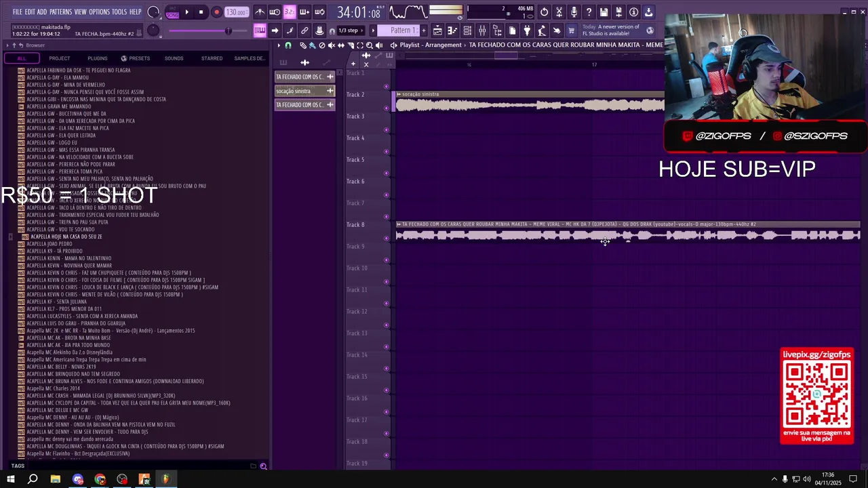Click the arrow left of Pattern 1 selector

click(373, 30)
